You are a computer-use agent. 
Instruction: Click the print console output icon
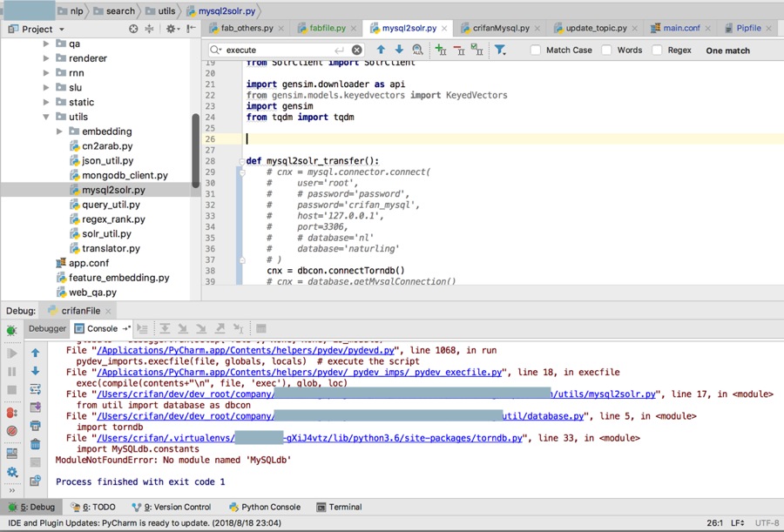35,426
